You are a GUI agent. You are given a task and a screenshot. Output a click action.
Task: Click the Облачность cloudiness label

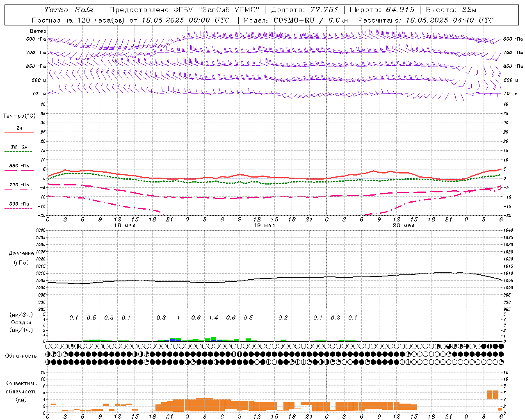point(21,356)
